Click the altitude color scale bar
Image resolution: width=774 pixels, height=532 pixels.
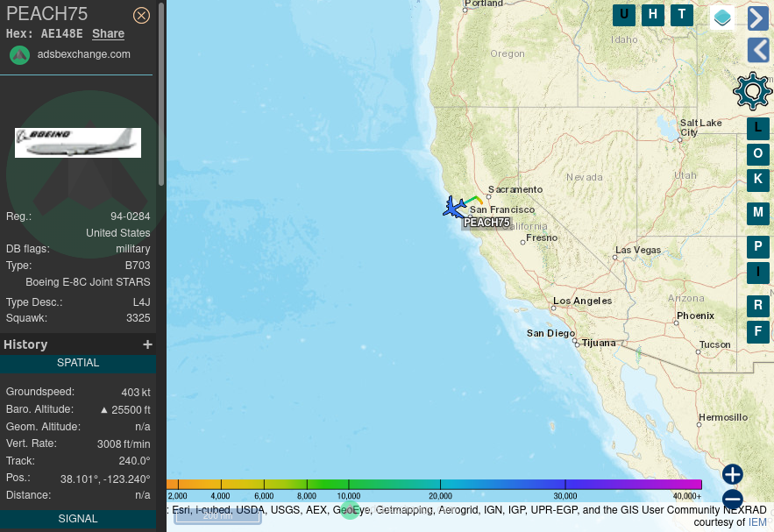(434, 484)
